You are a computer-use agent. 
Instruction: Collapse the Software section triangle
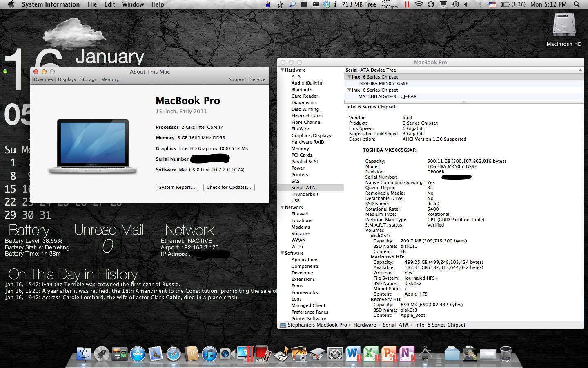tap(282, 253)
